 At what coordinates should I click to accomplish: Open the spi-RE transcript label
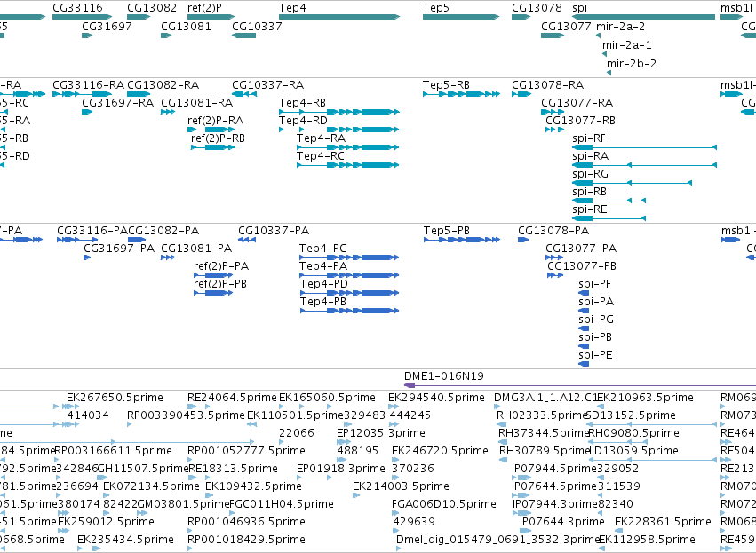[x=590, y=209]
